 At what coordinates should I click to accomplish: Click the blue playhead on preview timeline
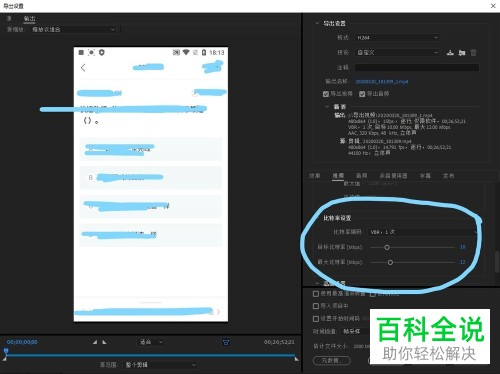(6, 352)
